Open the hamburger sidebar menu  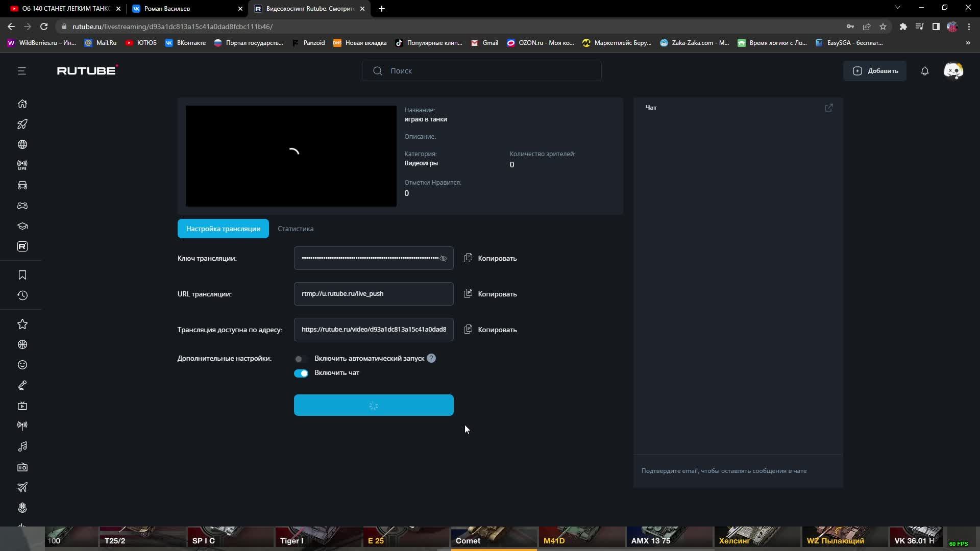[21, 71]
